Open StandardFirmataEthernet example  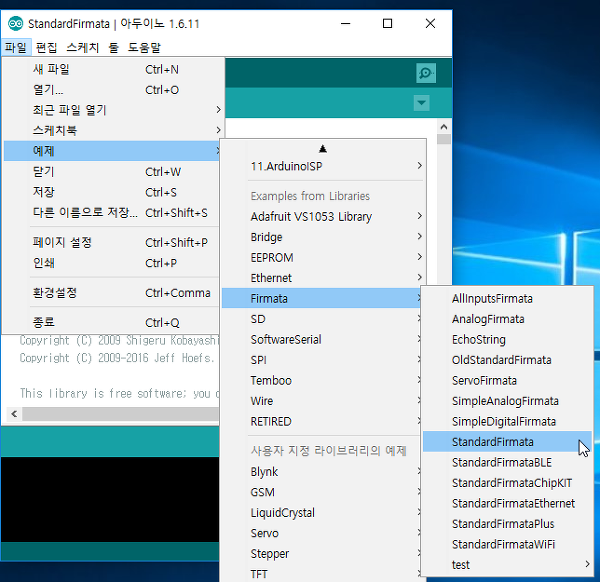[507, 503]
